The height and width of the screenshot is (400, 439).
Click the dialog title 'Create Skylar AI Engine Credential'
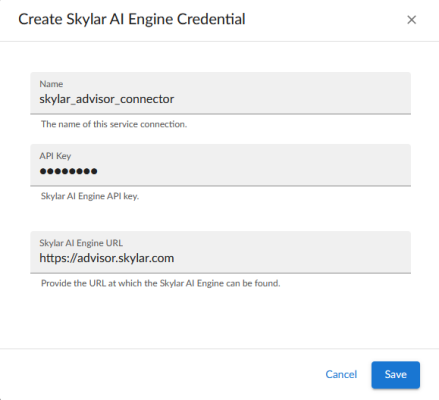click(x=132, y=19)
